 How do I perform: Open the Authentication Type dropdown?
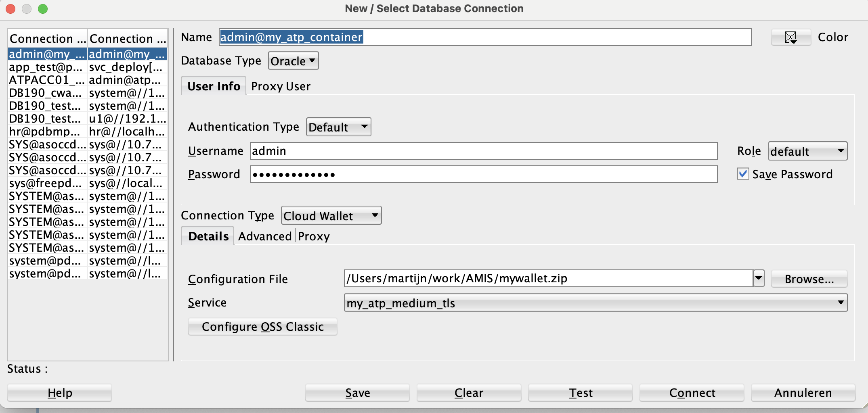pos(338,126)
